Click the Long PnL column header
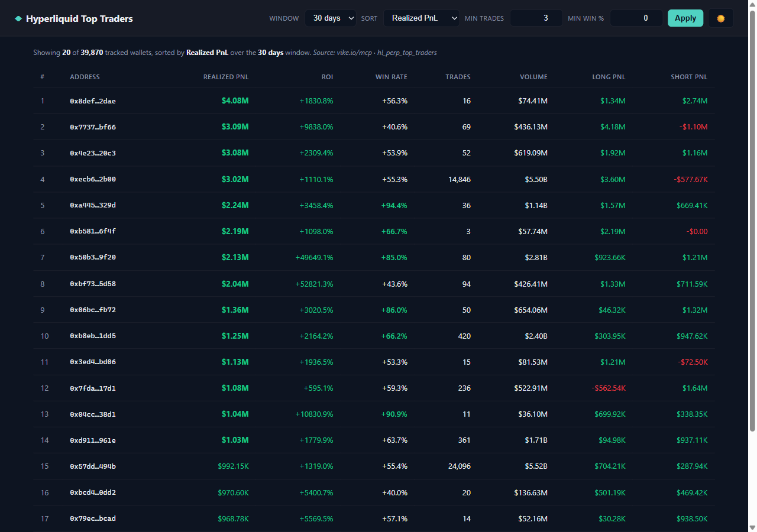 (x=609, y=77)
